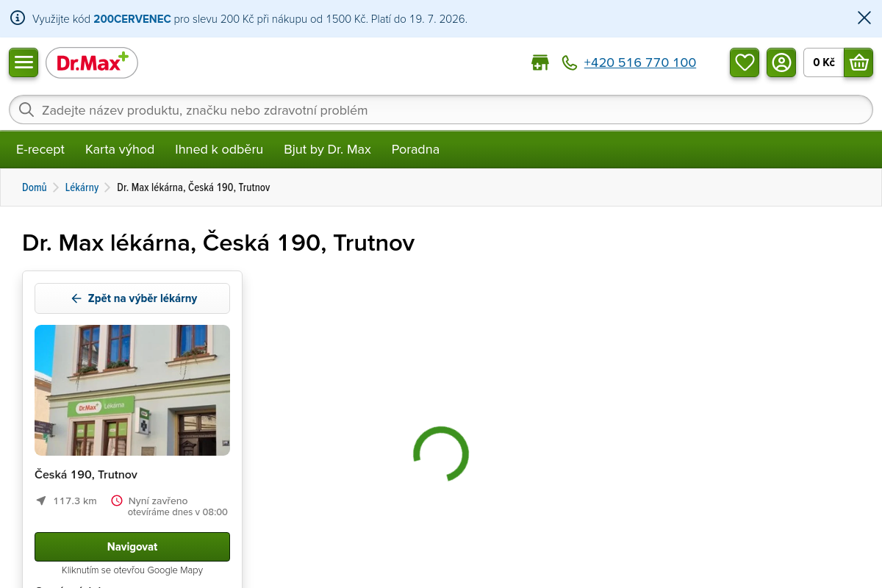Dismiss promo banner with X icon
The width and height of the screenshot is (882, 588).
[864, 18]
